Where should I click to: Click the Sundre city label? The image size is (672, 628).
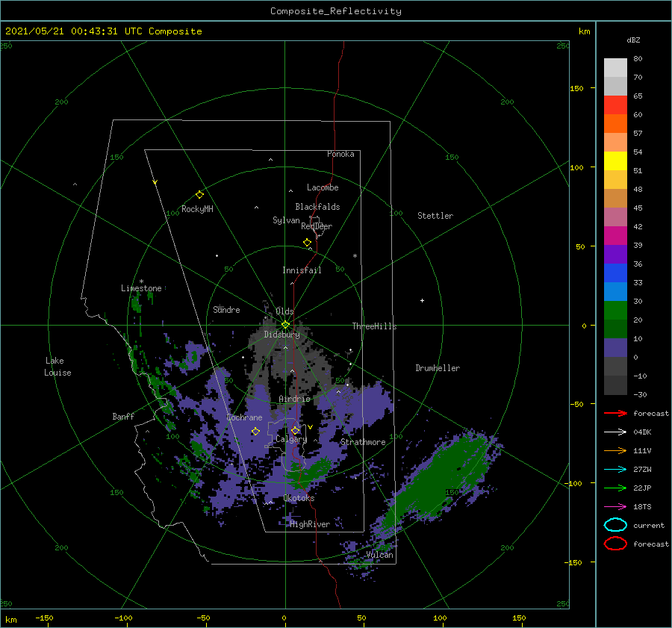tap(226, 309)
